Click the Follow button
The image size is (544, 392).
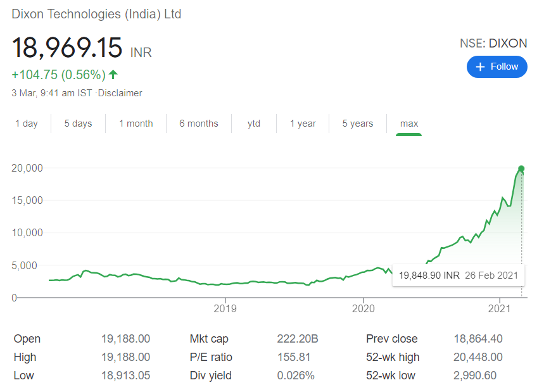pos(497,66)
